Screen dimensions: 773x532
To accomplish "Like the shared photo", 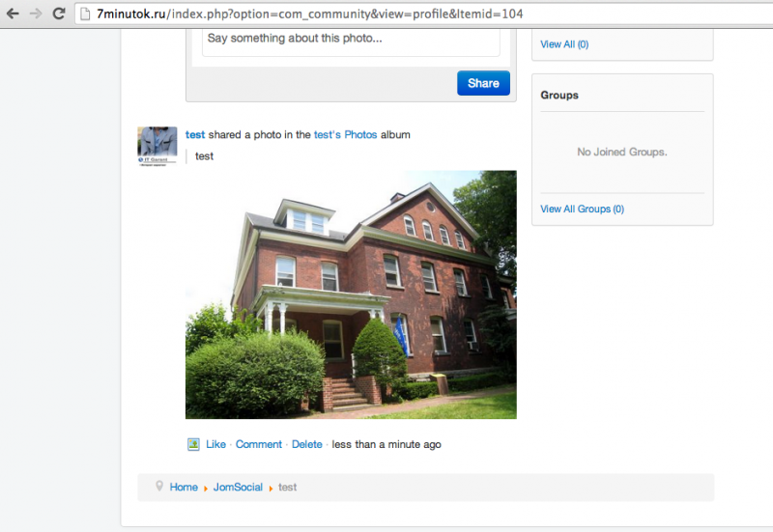I will click(215, 444).
